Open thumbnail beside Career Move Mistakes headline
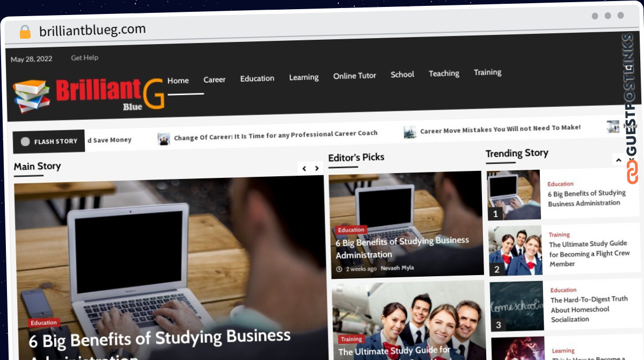The height and width of the screenshot is (360, 644). tap(410, 132)
